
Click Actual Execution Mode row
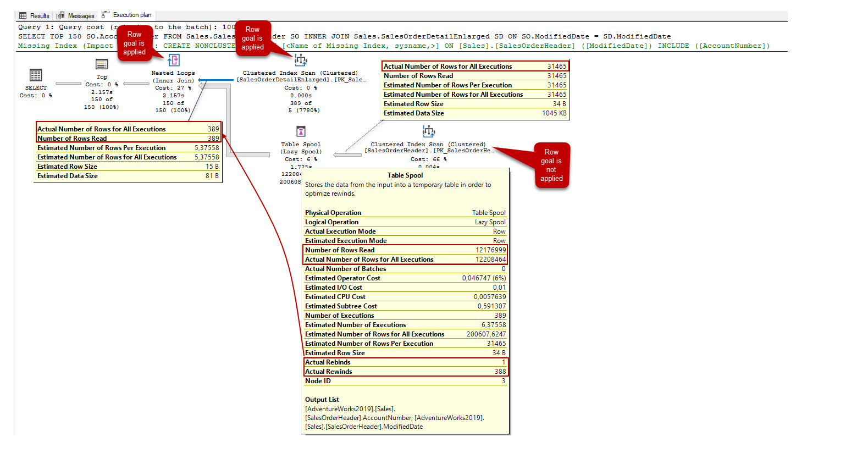pos(405,231)
